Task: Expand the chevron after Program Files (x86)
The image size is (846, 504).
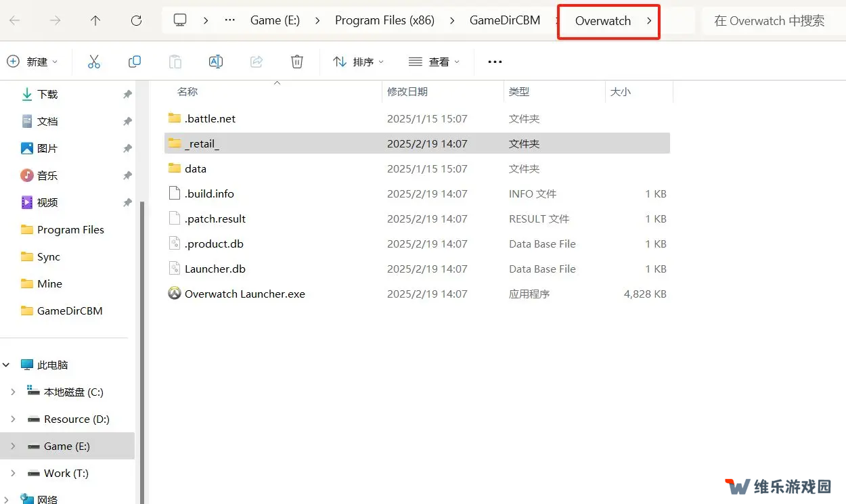Action: (x=452, y=20)
